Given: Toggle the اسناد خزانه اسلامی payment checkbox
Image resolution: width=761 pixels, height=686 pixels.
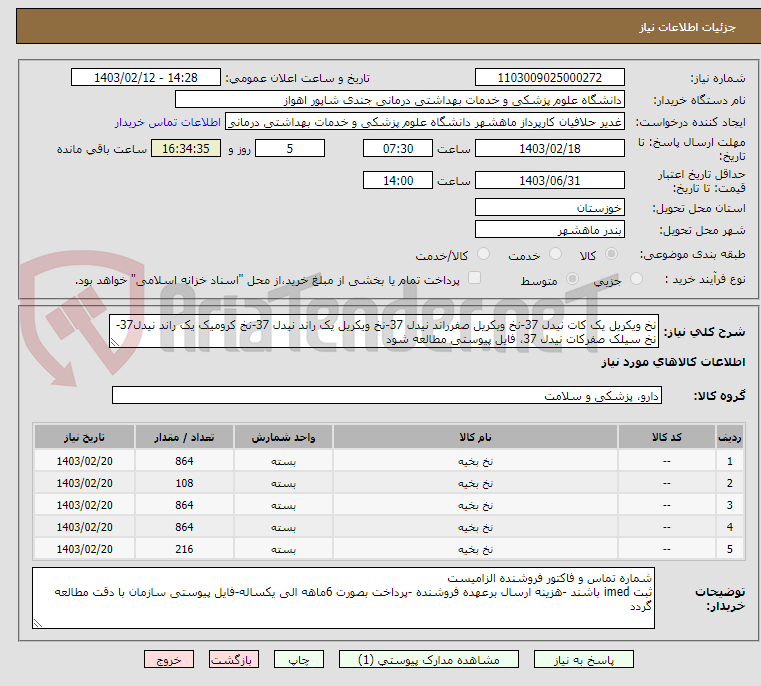Looking at the screenshot, I should point(474,278).
